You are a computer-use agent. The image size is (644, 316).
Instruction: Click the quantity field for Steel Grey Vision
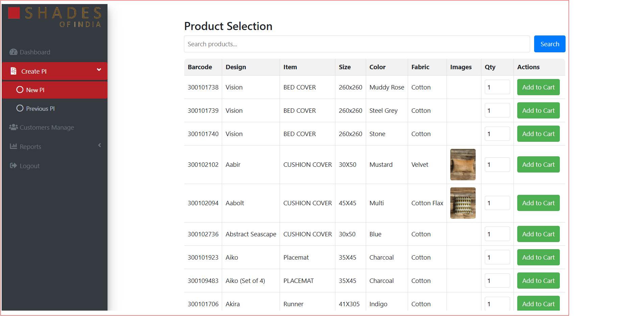(497, 110)
